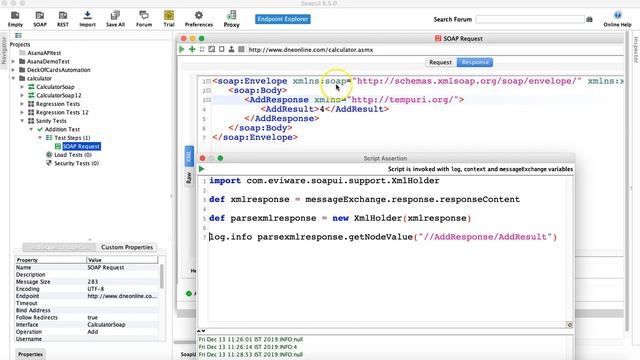Click the log.info script line
The height and width of the screenshot is (360, 640).
tap(383, 237)
